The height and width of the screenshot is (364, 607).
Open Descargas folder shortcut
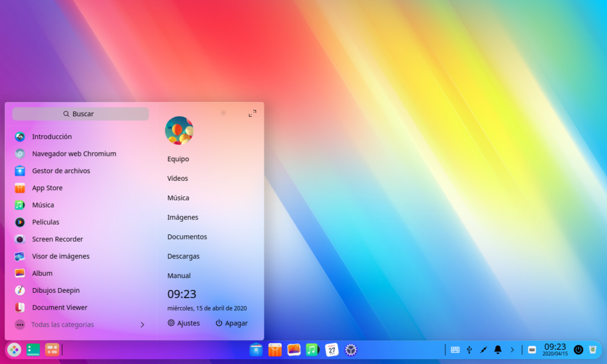[184, 256]
